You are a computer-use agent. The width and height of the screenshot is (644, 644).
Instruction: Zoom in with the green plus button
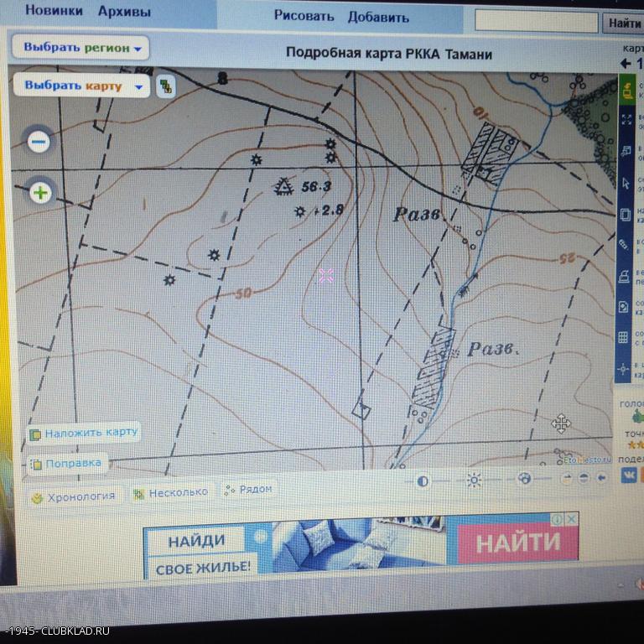[40, 193]
